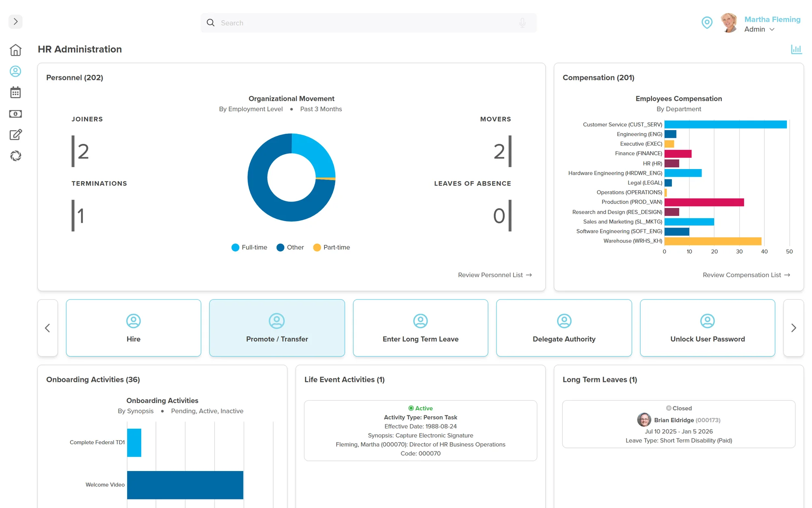Open Brian Eldridge long term leave card
This screenshot has height=508, width=812.
point(678,424)
